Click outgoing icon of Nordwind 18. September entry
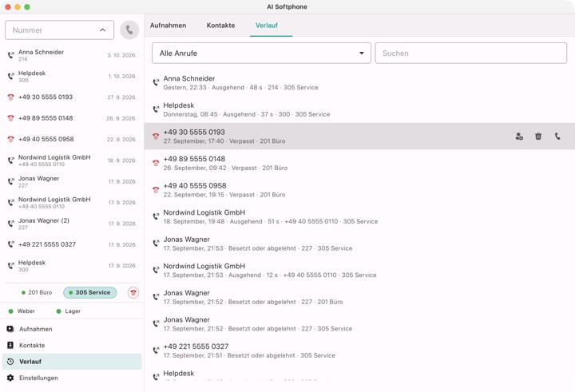 [156, 216]
